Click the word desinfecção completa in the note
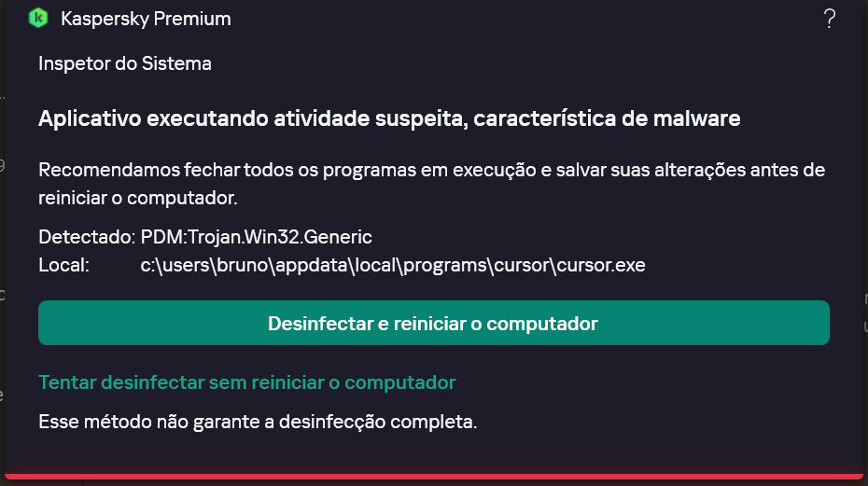This screenshot has width=868, height=486. [x=378, y=422]
